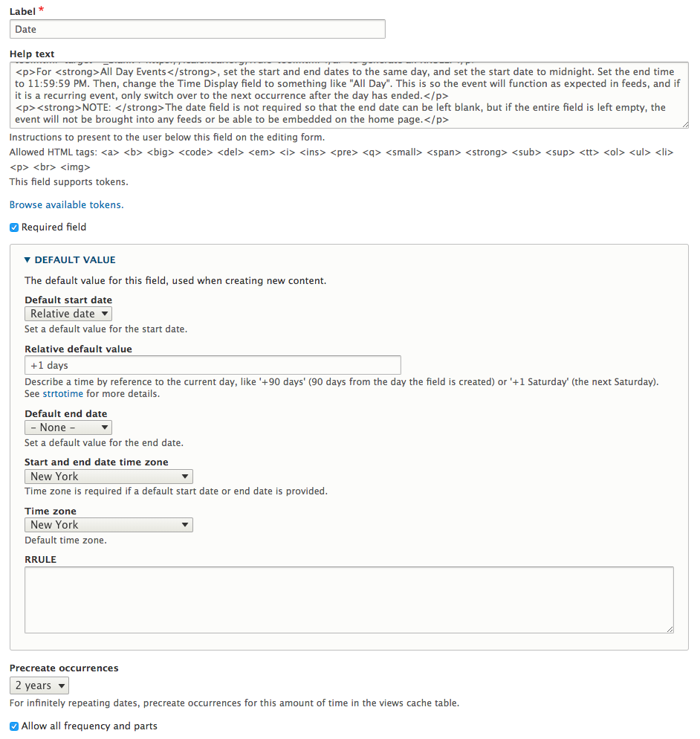The image size is (700, 739).
Task: Open the Default end date dropdown
Action: click(68, 427)
